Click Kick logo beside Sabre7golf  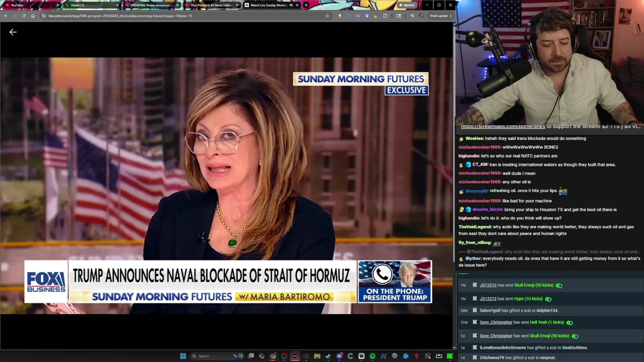pos(474,311)
